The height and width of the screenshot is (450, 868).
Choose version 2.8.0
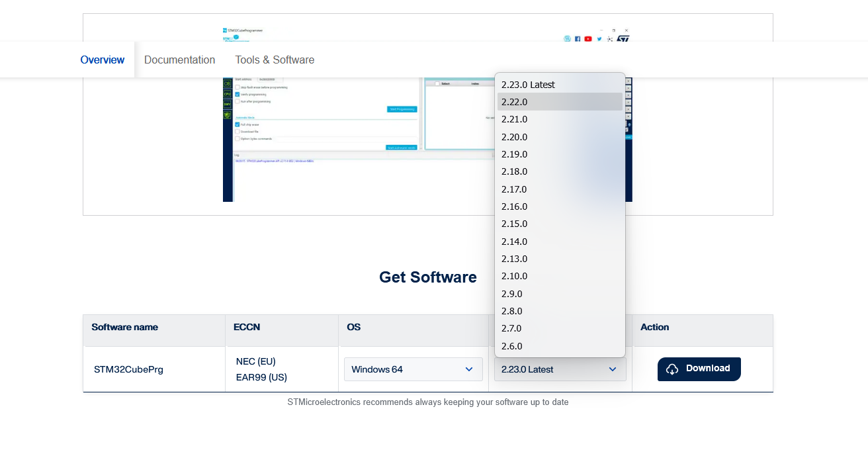560,311
